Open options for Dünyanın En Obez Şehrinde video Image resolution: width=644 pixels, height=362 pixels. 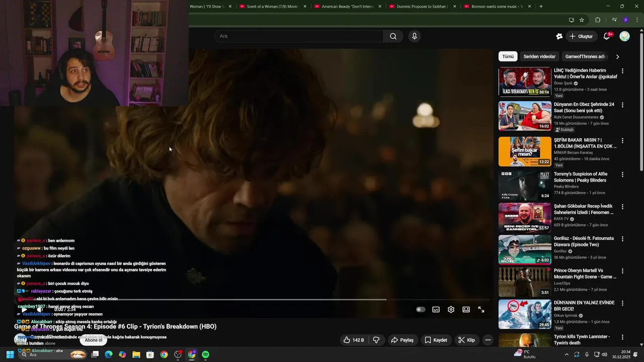[x=622, y=105]
